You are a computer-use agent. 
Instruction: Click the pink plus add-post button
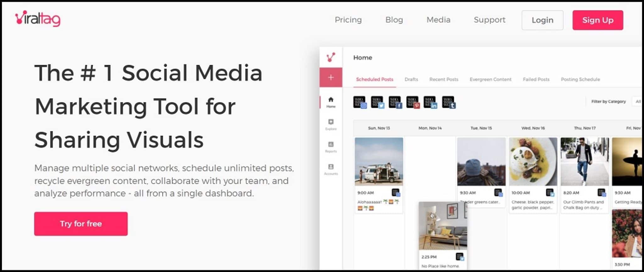click(331, 77)
